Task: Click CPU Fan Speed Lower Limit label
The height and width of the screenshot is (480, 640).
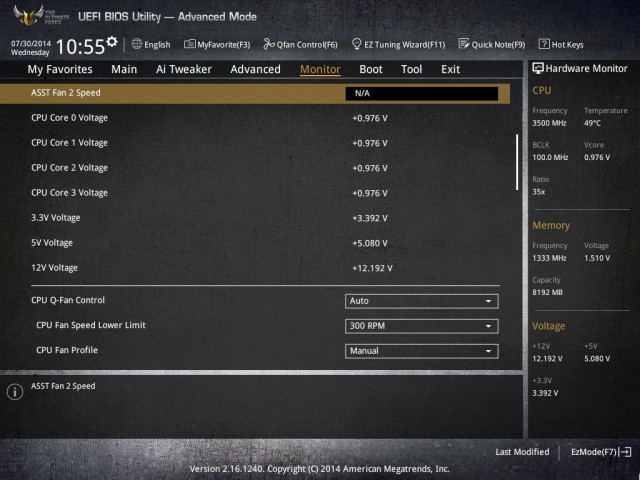Action: click(91, 325)
